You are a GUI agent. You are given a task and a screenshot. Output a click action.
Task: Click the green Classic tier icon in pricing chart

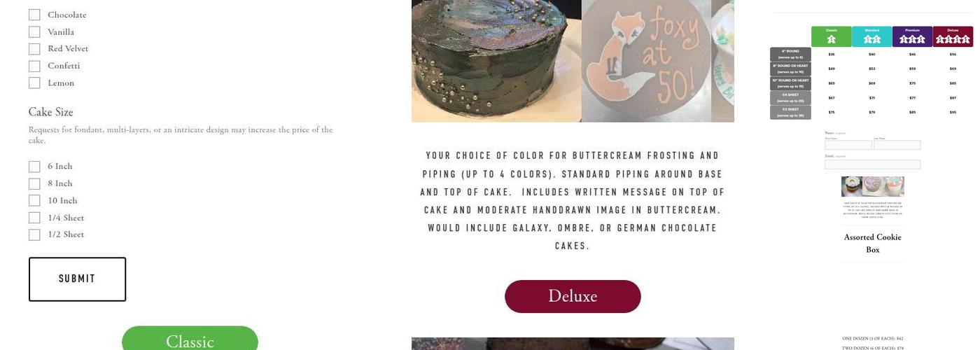pyautogui.click(x=832, y=36)
